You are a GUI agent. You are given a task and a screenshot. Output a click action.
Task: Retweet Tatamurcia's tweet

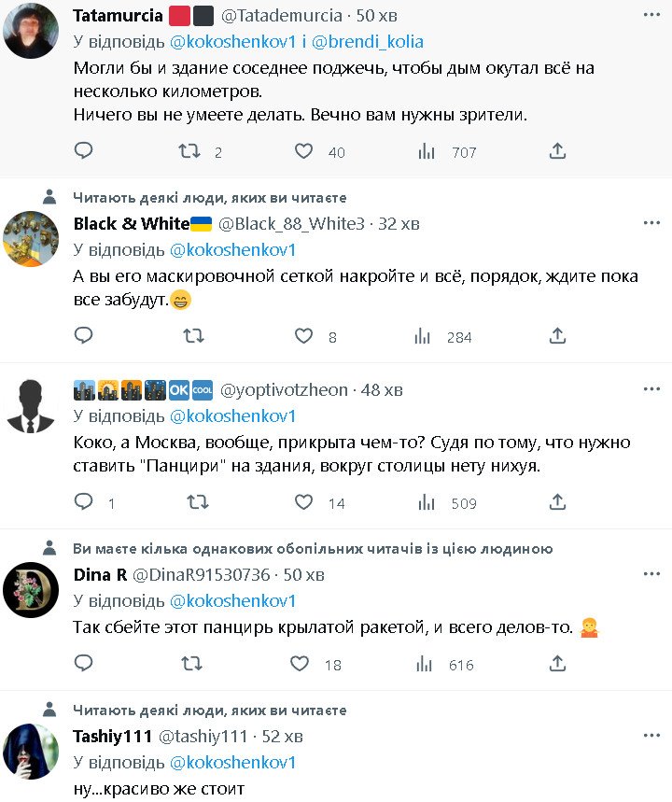[x=190, y=151]
